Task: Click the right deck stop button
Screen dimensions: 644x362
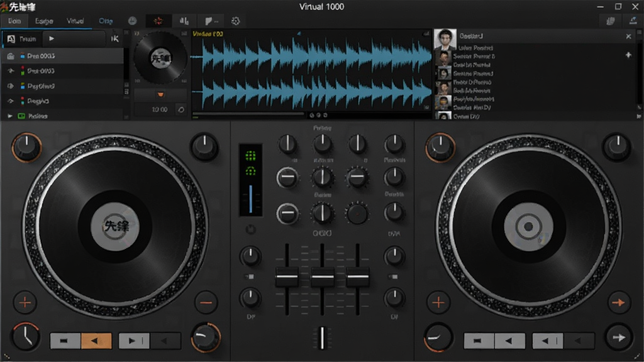Action: [x=479, y=341]
